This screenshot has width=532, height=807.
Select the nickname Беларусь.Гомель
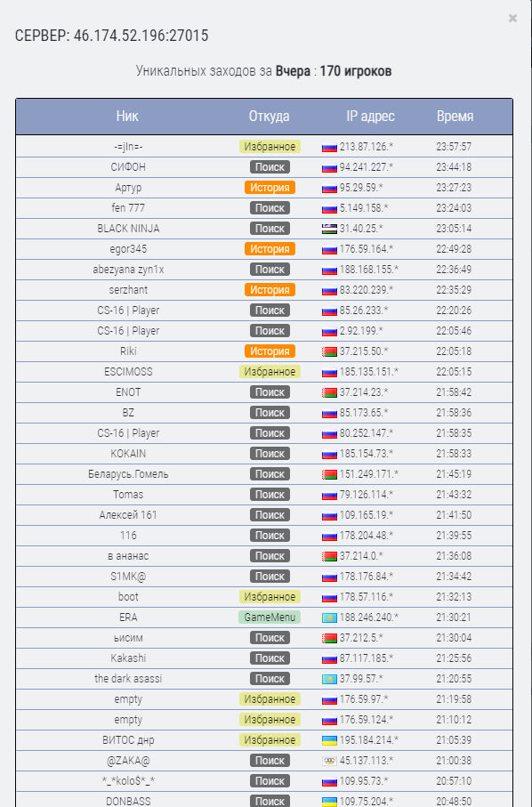pos(128,474)
